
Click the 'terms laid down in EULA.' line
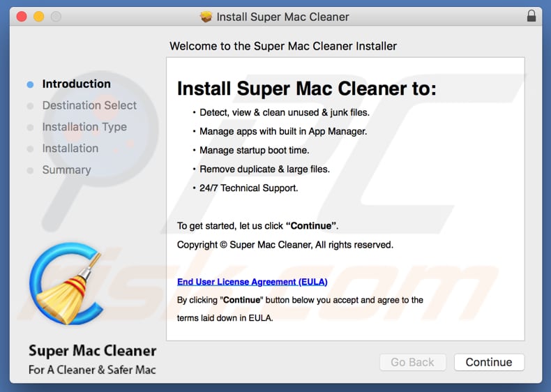(x=225, y=318)
